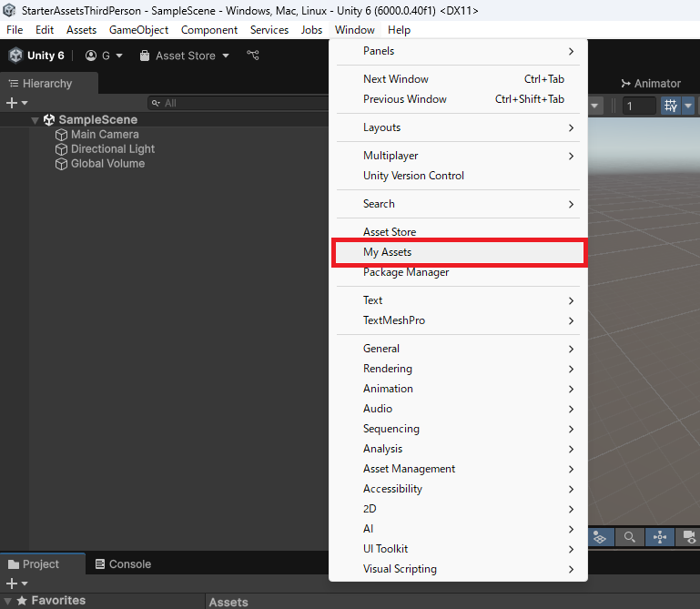Choose Previous Window
This screenshot has width=700, height=609.
click(x=458, y=99)
